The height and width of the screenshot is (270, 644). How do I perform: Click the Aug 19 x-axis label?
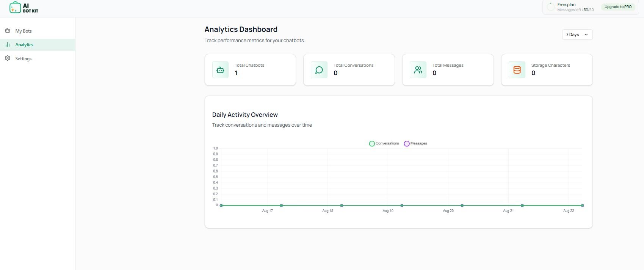(388, 211)
